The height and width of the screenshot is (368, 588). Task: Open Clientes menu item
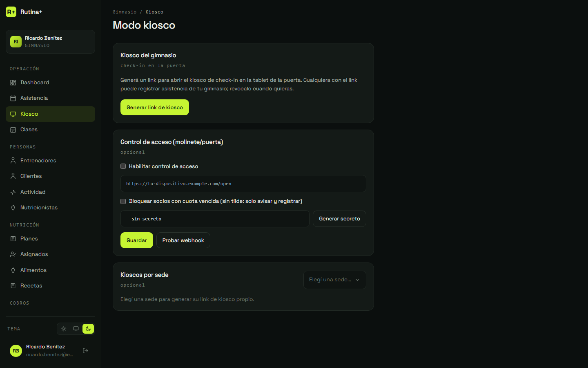coord(50,176)
